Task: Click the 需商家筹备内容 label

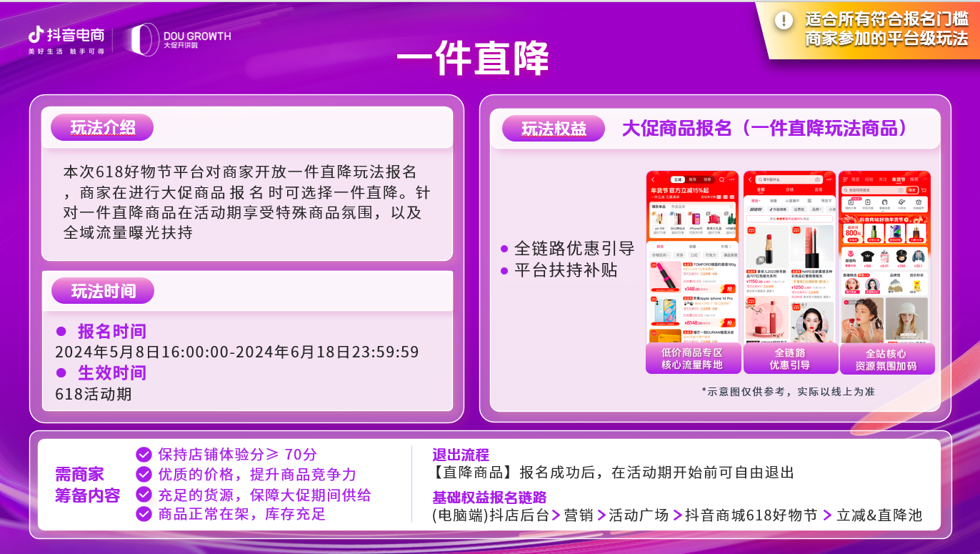Action: click(87, 485)
